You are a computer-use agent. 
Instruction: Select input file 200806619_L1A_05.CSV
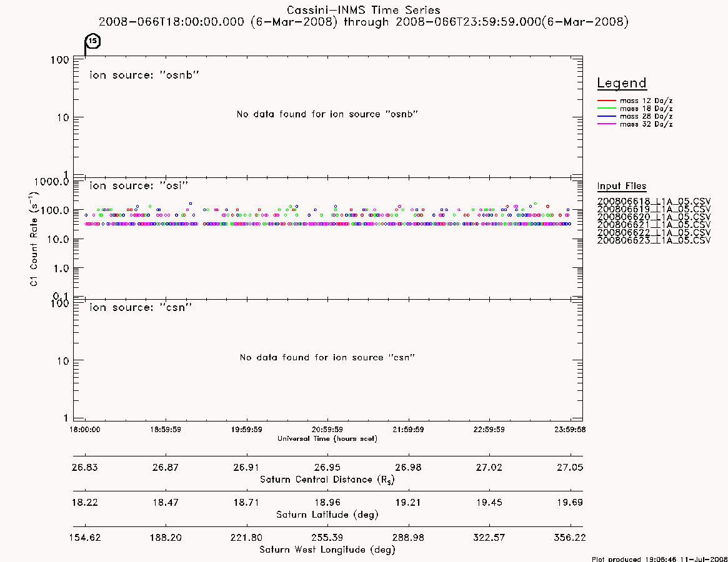coord(654,209)
